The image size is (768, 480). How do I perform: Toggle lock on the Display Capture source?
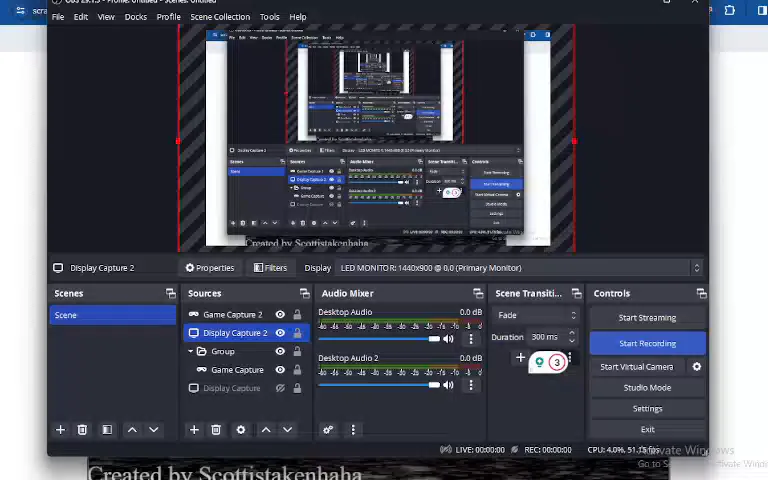coord(297,388)
